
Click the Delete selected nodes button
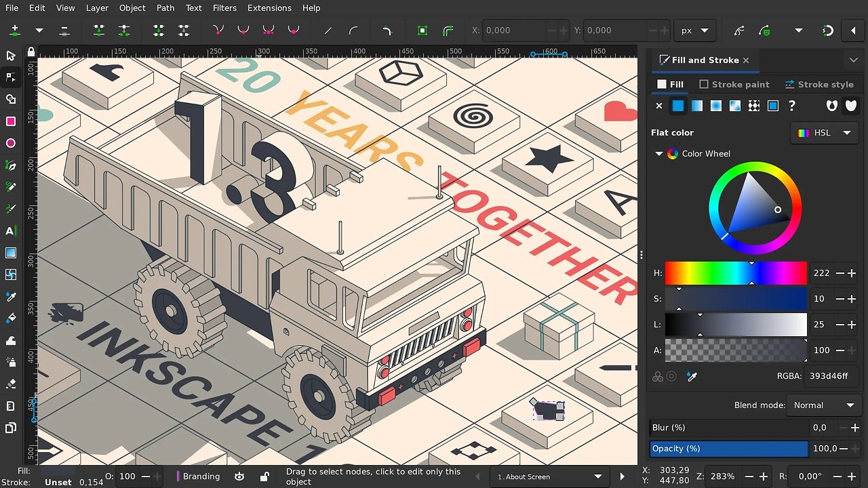[x=64, y=30]
